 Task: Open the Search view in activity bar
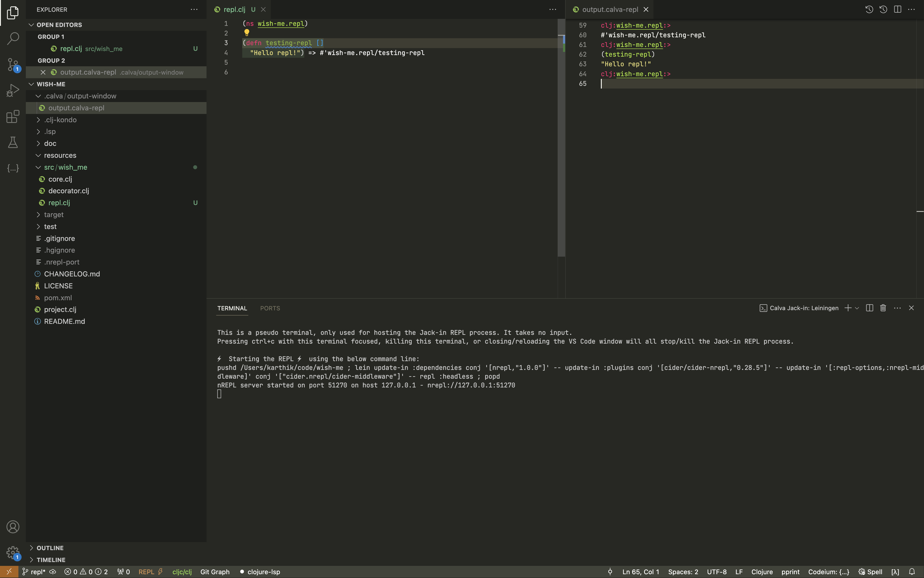point(13,38)
